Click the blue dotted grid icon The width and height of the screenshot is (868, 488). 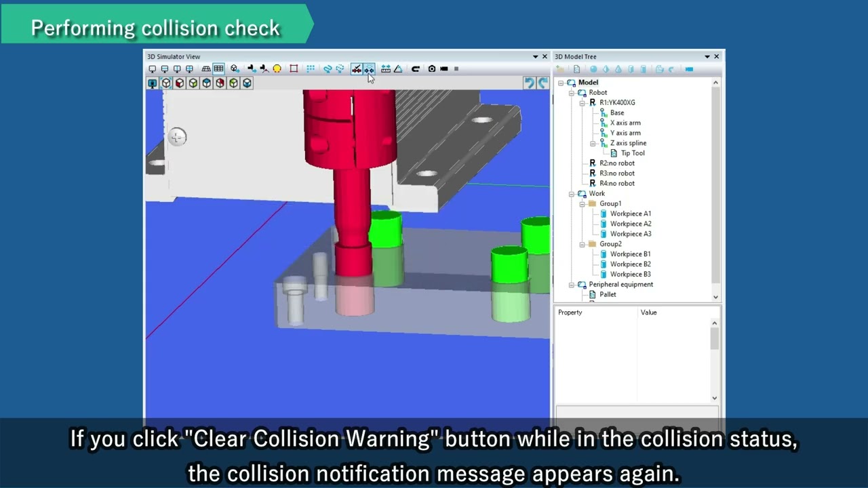pos(311,68)
